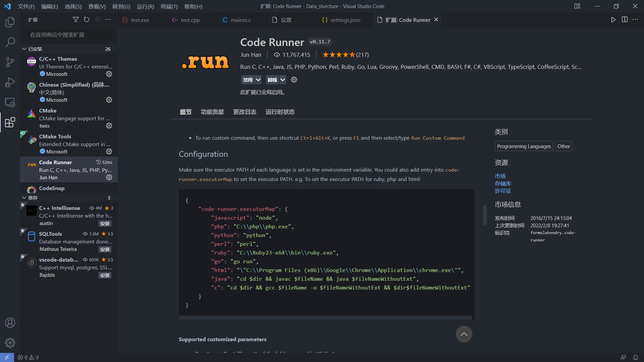This screenshot has width=644, height=362.
Task: Open extensions panel more actions menu
Action: tap(108, 20)
